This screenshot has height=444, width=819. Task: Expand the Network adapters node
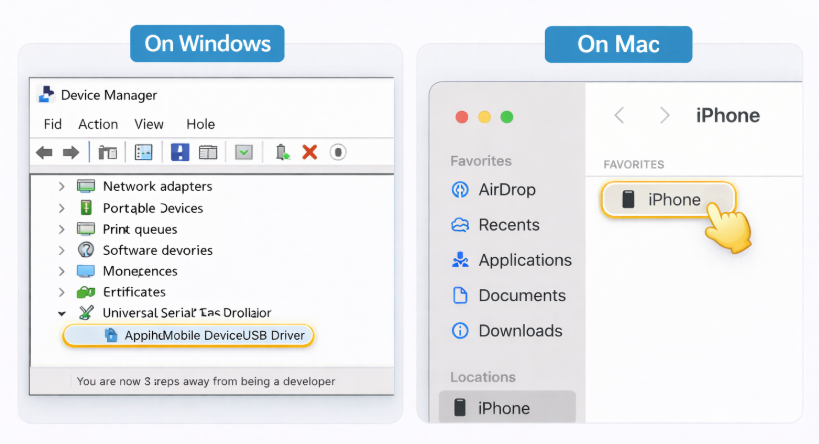pos(62,186)
